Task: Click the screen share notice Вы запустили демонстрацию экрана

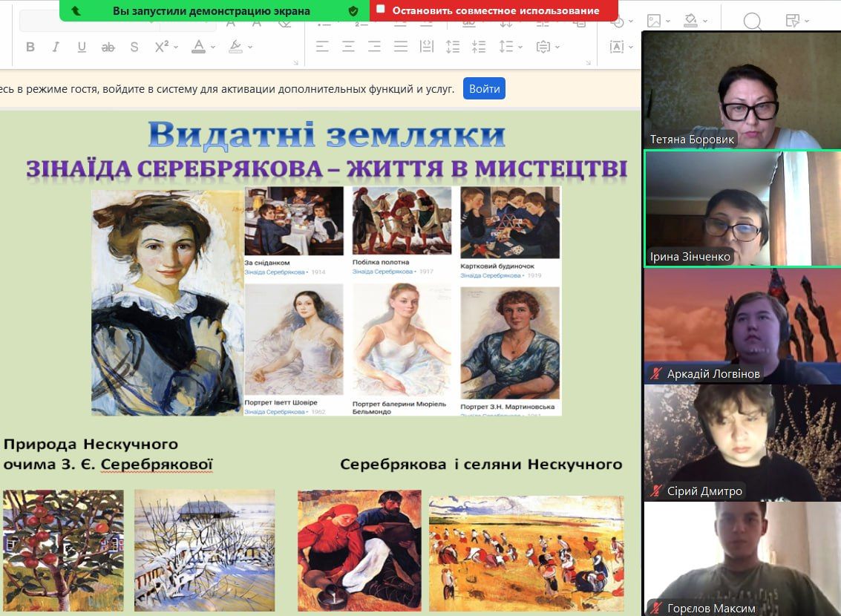Action: point(212,10)
